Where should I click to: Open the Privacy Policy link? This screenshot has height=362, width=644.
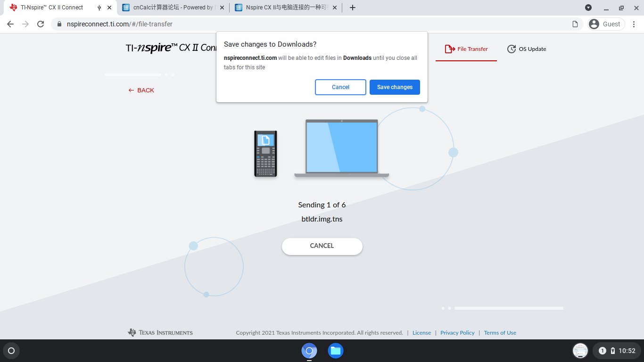[x=457, y=333]
